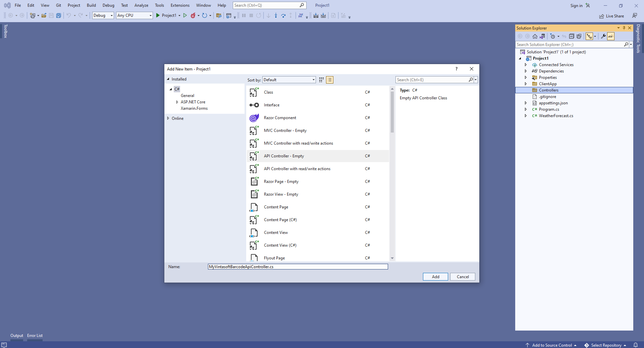Click the template list vertical scrollbar thumb
This screenshot has height=348, width=644.
click(x=392, y=112)
